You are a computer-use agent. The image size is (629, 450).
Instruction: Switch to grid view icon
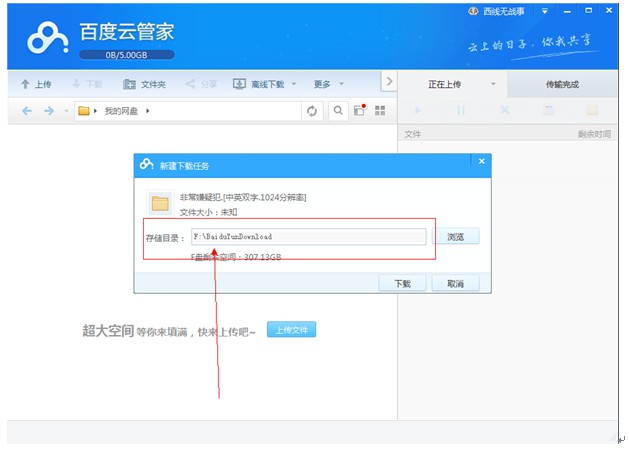click(x=380, y=110)
